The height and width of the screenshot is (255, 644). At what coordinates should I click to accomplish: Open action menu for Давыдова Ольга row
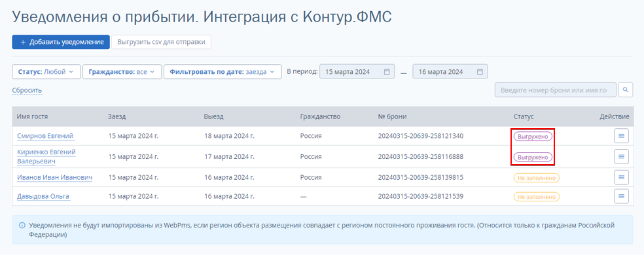(621, 196)
